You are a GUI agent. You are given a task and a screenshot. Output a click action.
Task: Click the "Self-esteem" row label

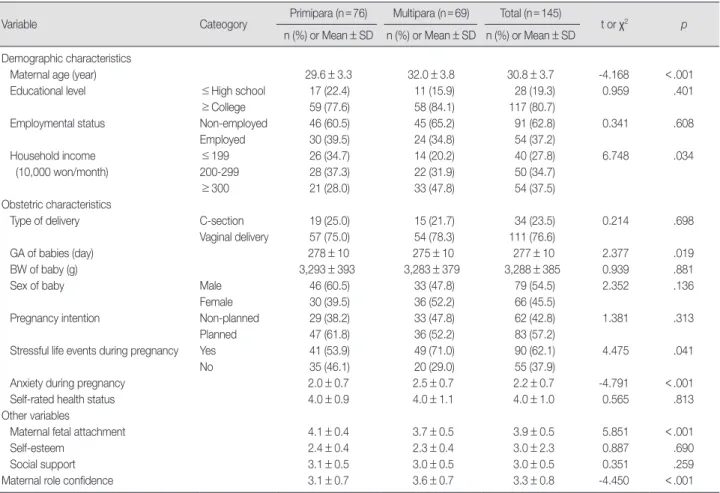(x=37, y=448)
